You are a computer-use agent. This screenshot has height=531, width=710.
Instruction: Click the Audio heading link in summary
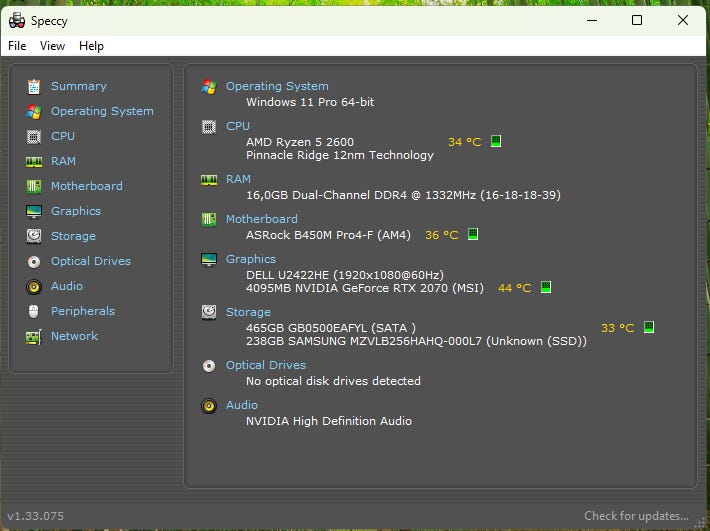(242, 405)
